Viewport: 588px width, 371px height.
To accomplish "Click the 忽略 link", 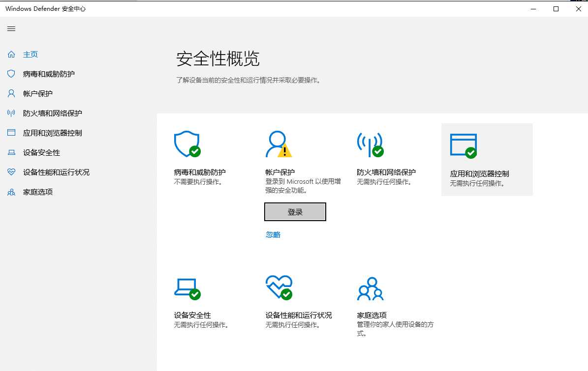I will click(x=273, y=235).
